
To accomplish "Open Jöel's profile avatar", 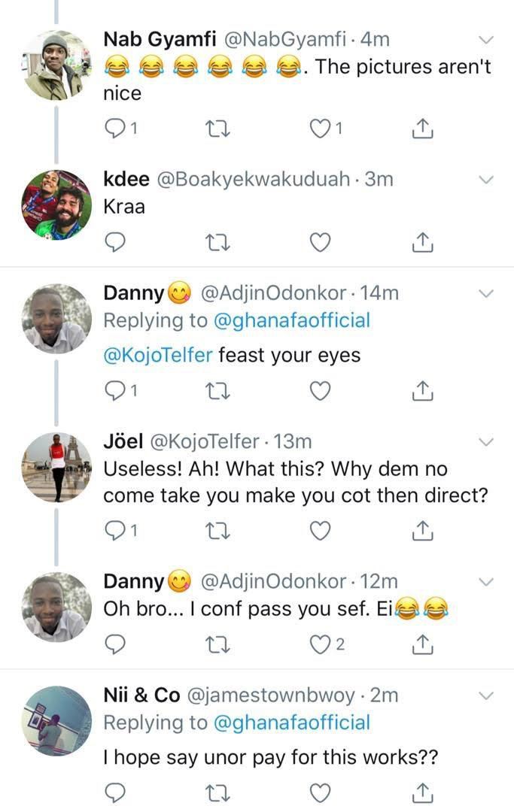I will pyautogui.click(x=57, y=466).
